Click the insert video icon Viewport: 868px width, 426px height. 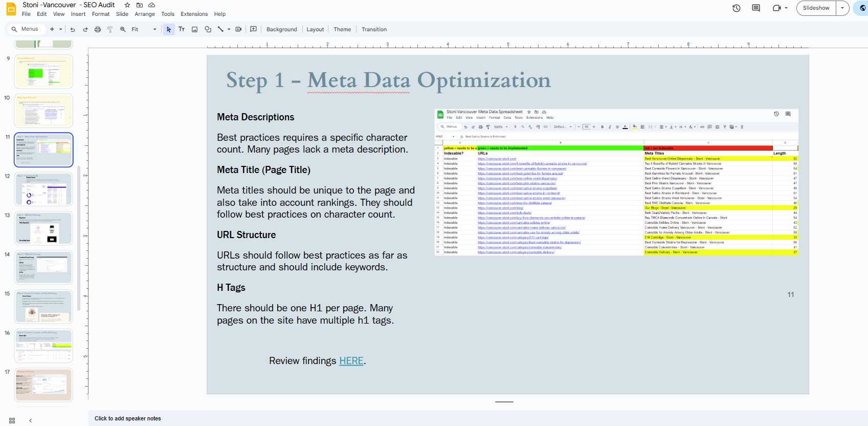(x=238, y=29)
